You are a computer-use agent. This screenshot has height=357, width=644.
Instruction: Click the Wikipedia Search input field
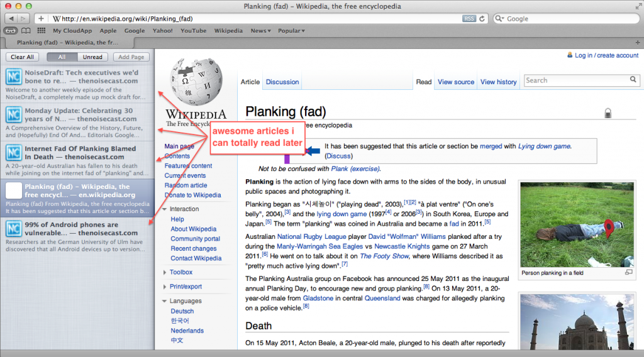tap(577, 80)
